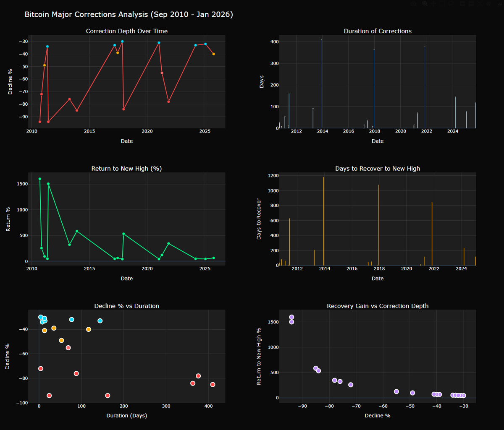Screen dimensions: 504x430
Task: Click the 'Return to New High (%)' subplot title
Action: pos(126,169)
